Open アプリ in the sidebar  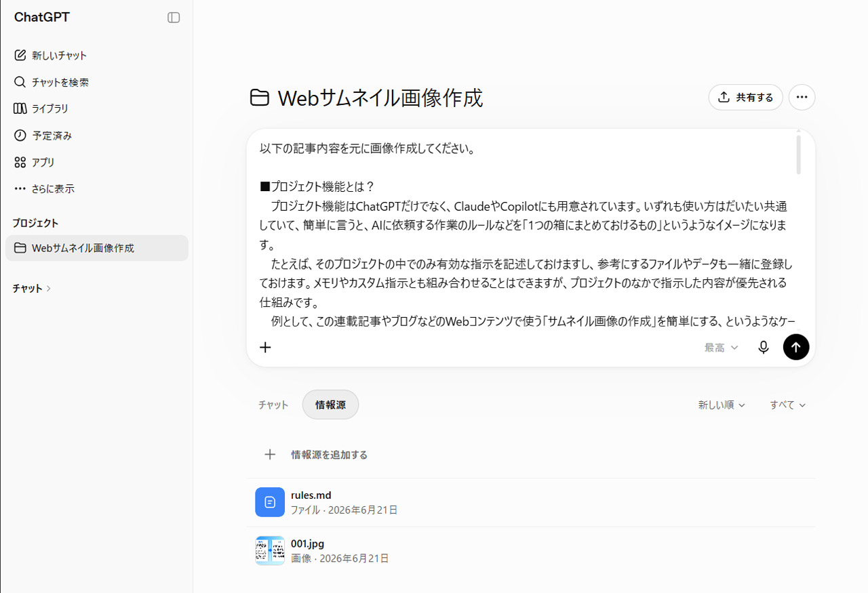[x=96, y=163]
